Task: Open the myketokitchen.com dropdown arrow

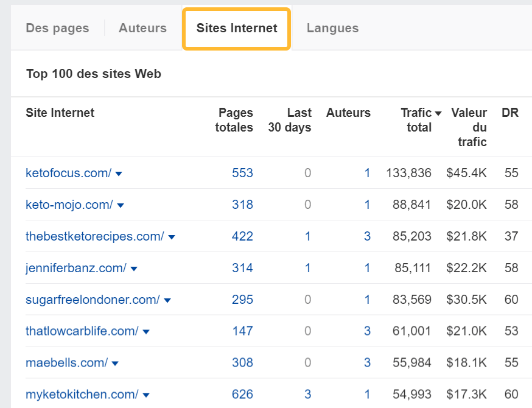Action: [146, 394]
